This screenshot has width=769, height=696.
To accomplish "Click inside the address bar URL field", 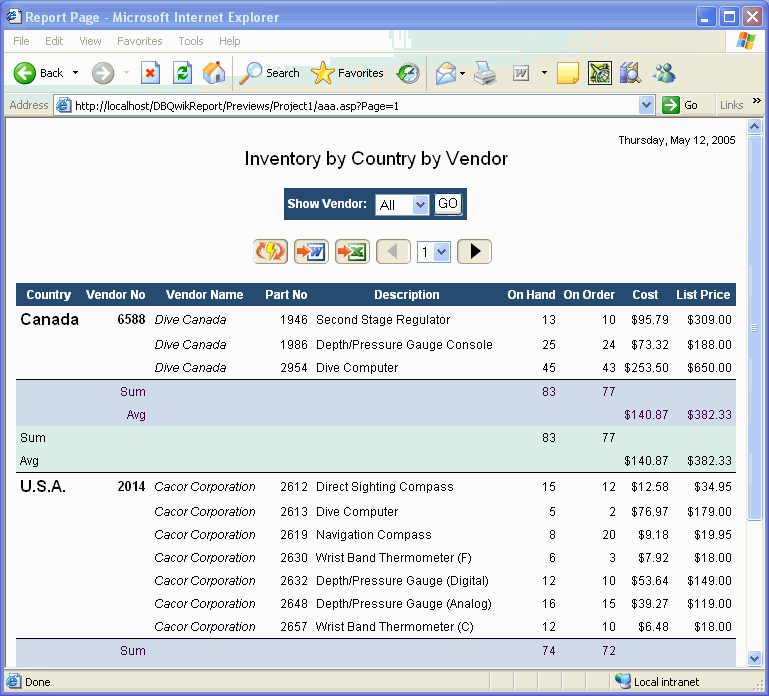I will (350, 105).
